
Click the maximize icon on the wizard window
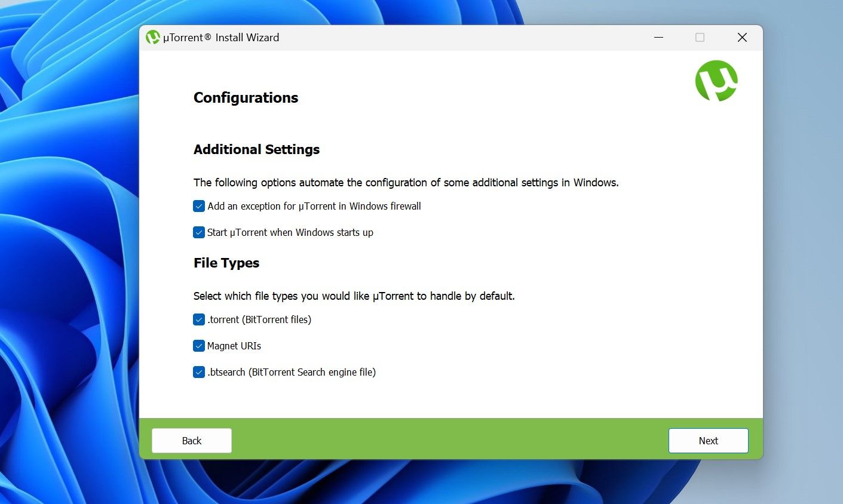699,37
